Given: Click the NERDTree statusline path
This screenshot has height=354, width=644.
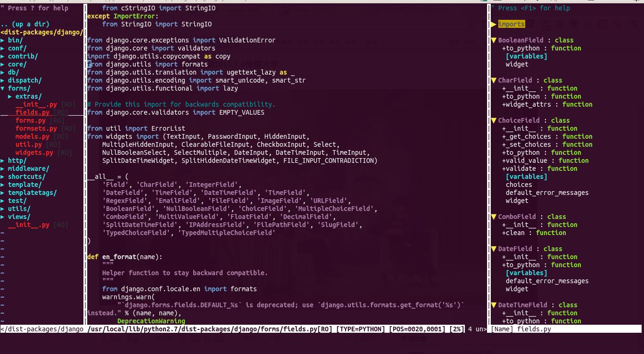Looking at the screenshot, I should coord(42,329).
